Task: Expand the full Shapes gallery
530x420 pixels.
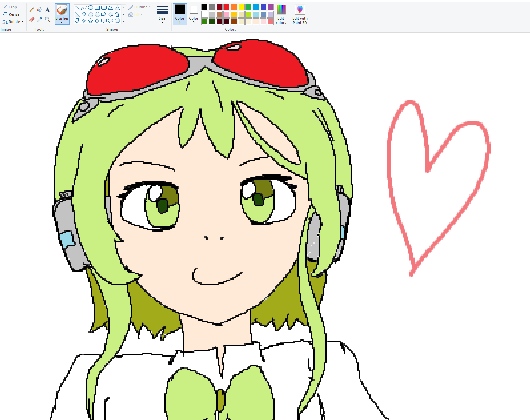Action: [123, 21]
